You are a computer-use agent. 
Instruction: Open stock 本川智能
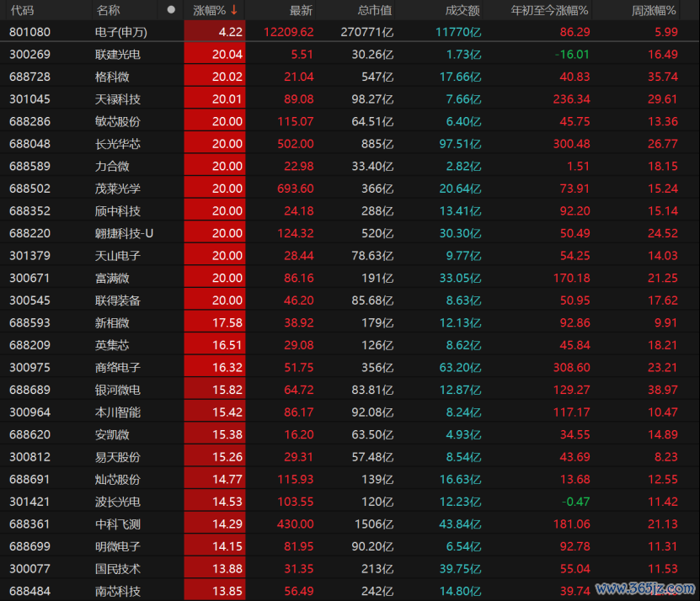pos(118,412)
